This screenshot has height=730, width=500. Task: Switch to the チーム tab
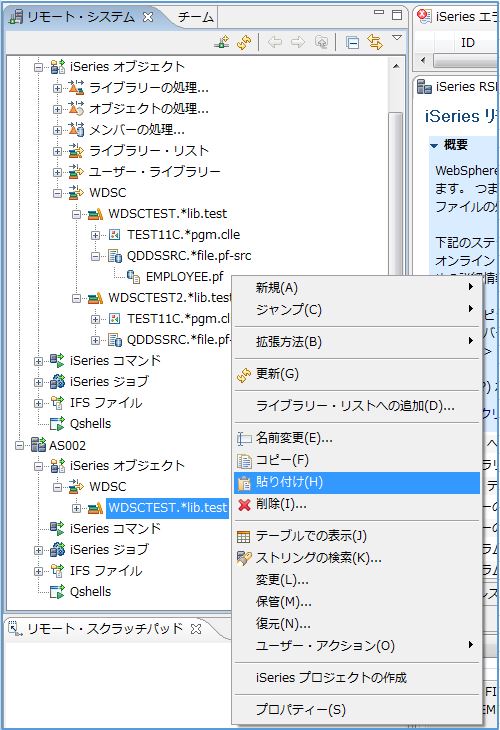click(x=196, y=17)
